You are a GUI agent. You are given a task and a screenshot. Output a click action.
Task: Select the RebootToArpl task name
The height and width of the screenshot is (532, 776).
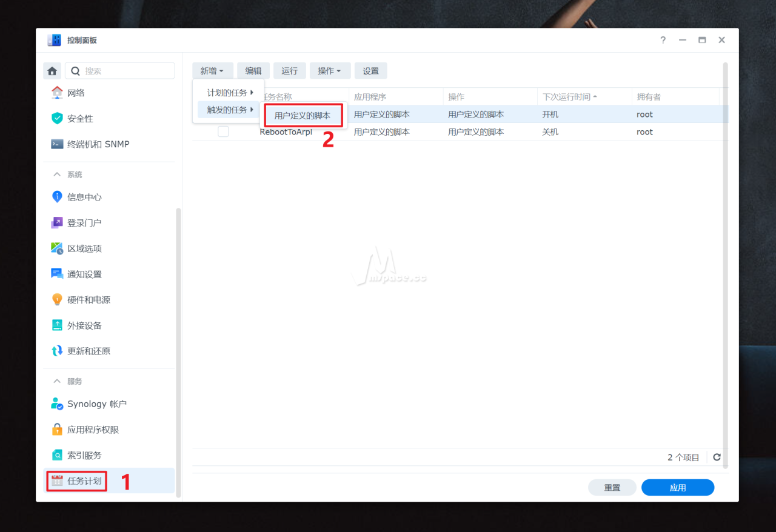[286, 131]
